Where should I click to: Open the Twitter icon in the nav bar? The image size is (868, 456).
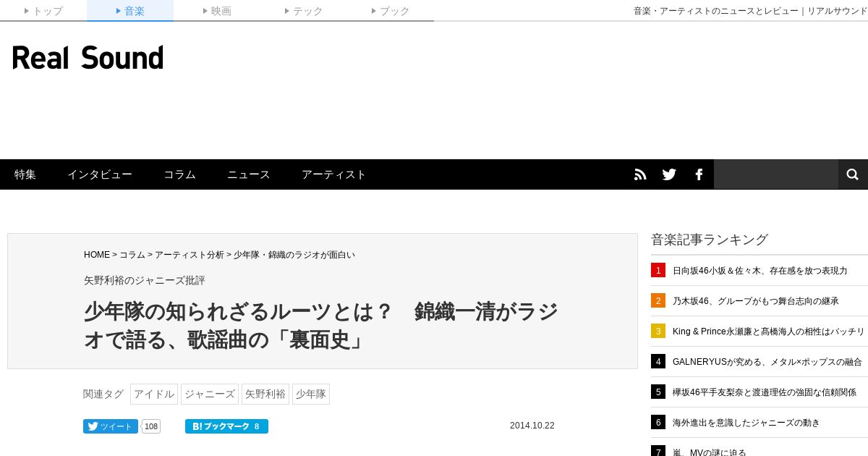(669, 174)
